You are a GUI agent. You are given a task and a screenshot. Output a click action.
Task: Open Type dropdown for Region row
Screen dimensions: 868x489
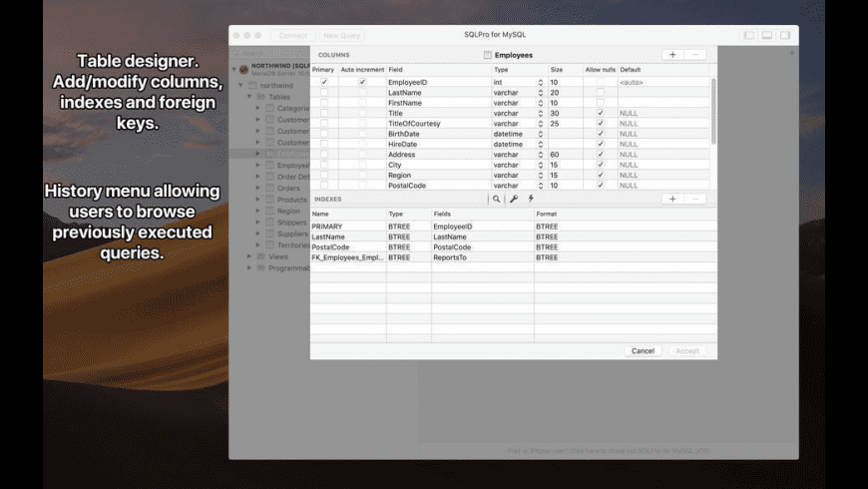coord(541,175)
